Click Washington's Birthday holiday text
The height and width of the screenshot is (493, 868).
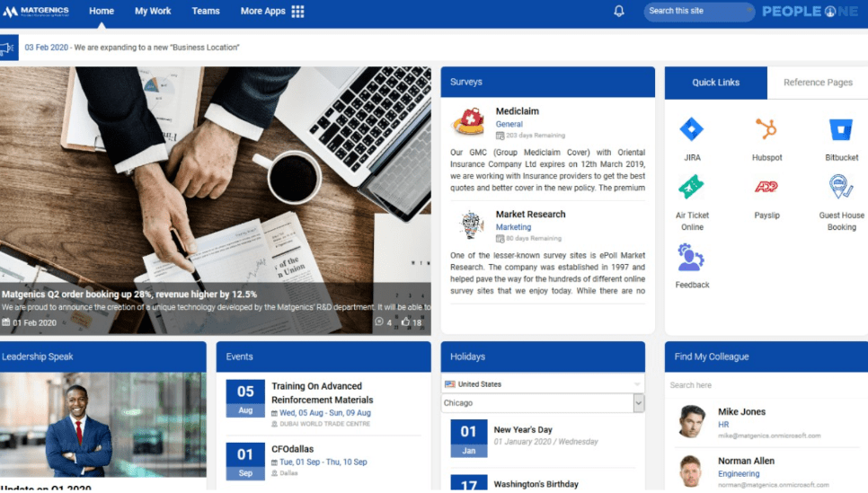coord(536,484)
